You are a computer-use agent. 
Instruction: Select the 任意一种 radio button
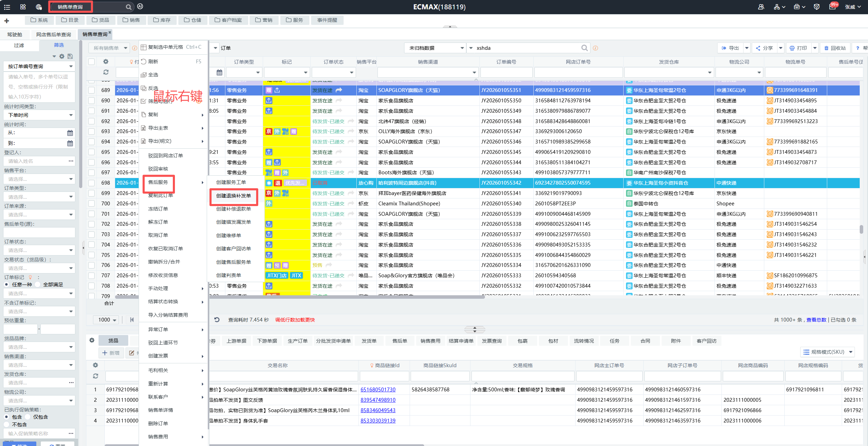(7, 285)
